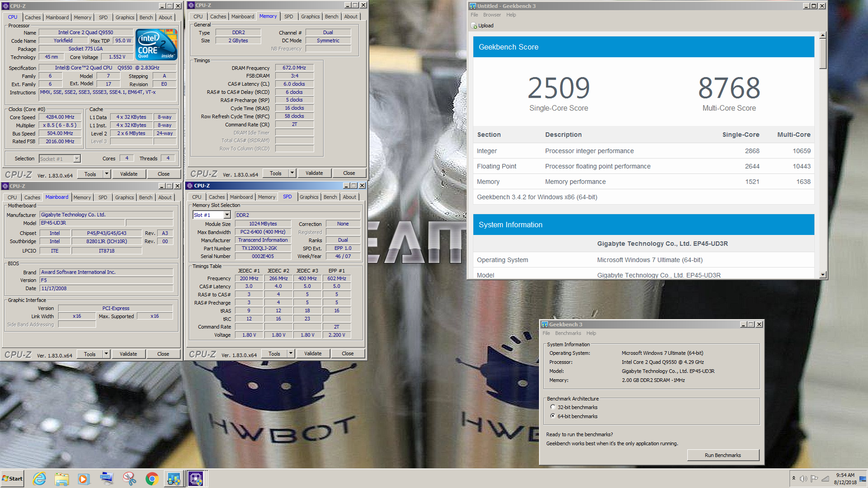
Task: Click the Core Voltage value 1.552 V
Action: pyautogui.click(x=117, y=57)
